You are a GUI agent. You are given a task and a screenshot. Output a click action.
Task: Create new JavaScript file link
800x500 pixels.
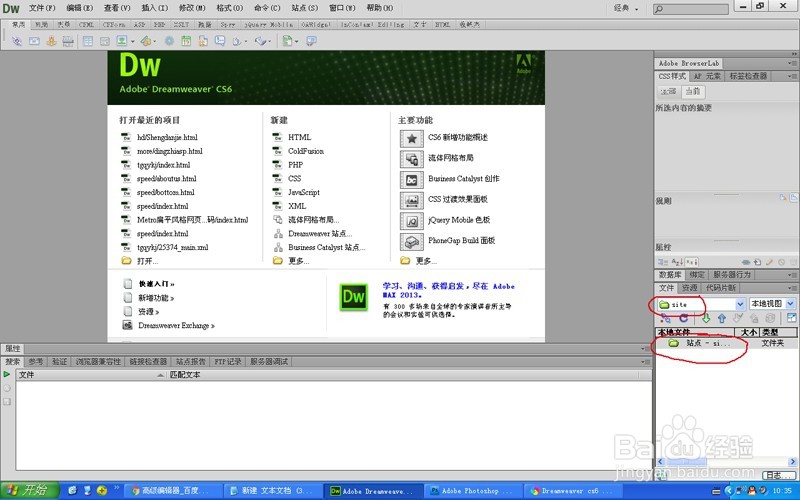coord(304,192)
